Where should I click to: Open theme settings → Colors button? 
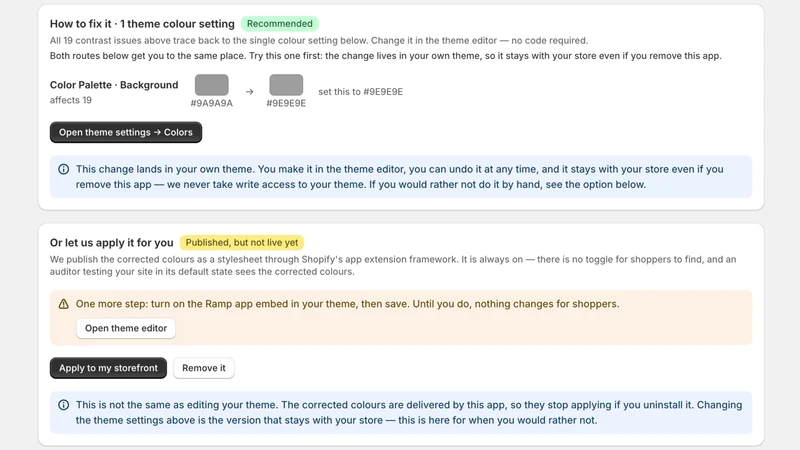pyautogui.click(x=126, y=132)
